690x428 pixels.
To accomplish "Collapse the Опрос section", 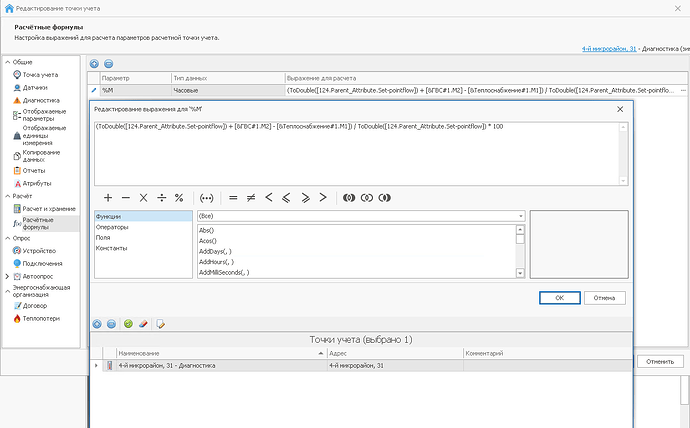I will (x=7, y=238).
